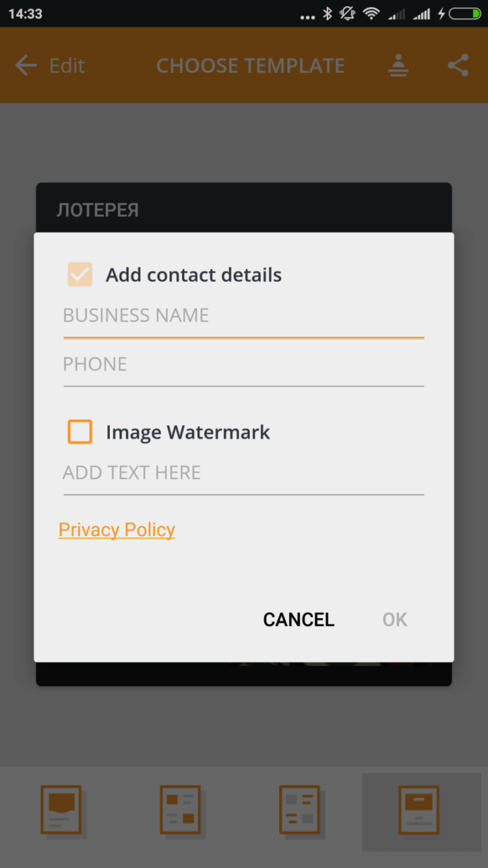Tap the Edit label in header
Image resolution: width=488 pixels, height=868 pixels.
[67, 66]
